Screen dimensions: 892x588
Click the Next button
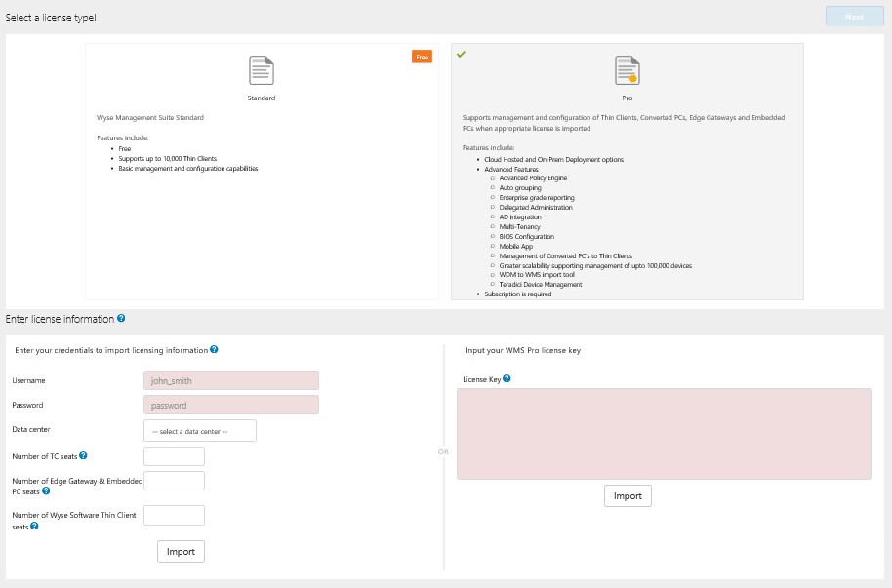point(855,17)
